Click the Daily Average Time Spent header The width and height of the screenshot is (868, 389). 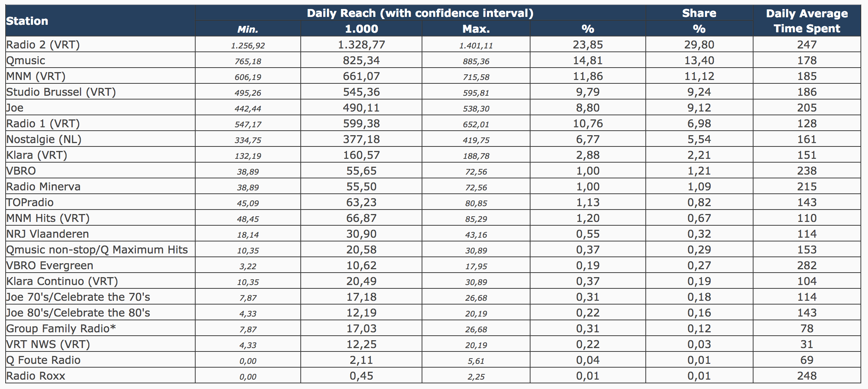click(x=806, y=21)
